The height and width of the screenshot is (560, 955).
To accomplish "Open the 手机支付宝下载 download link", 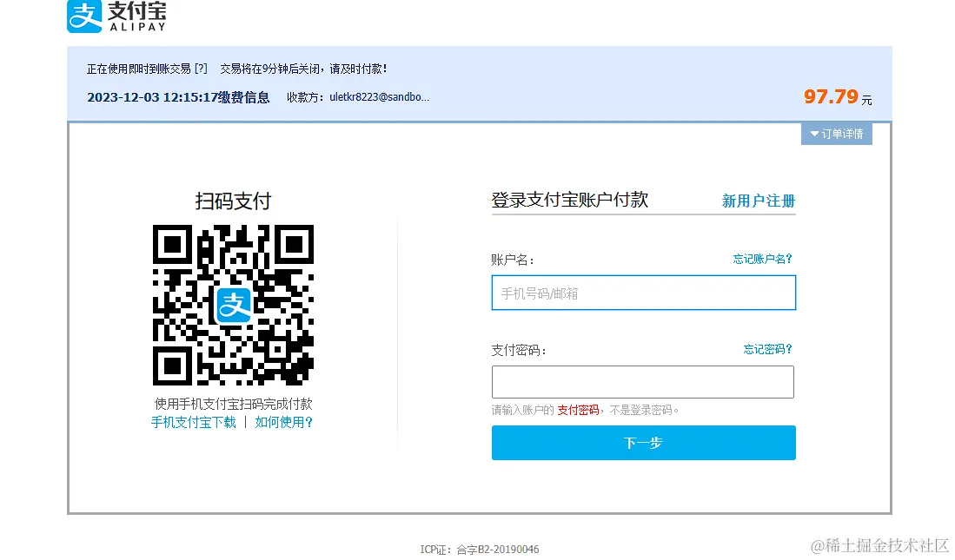I will pos(193,422).
